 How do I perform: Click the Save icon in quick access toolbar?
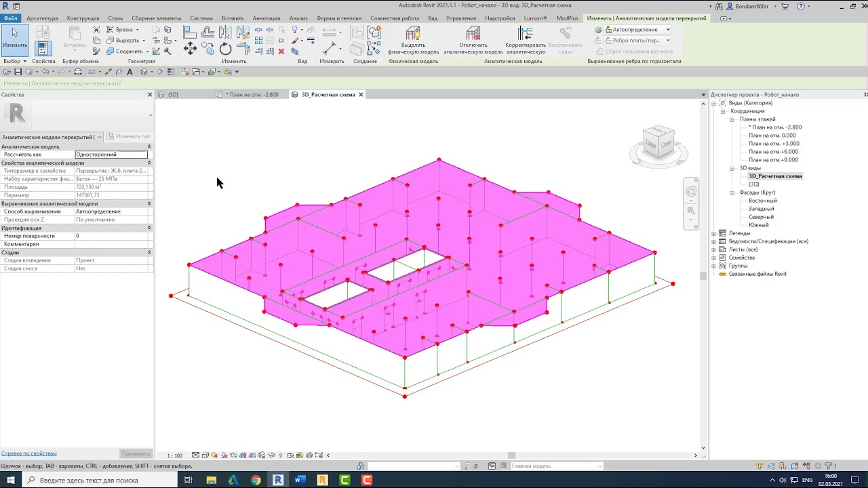tap(18, 72)
